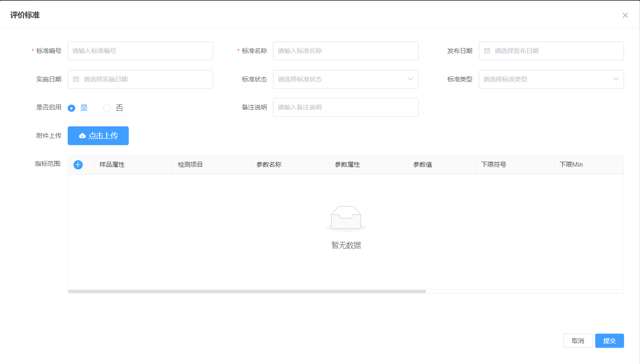The height and width of the screenshot is (364, 640).
Task: Click the calendar icon in 发布日期 field
Action: pos(487,51)
